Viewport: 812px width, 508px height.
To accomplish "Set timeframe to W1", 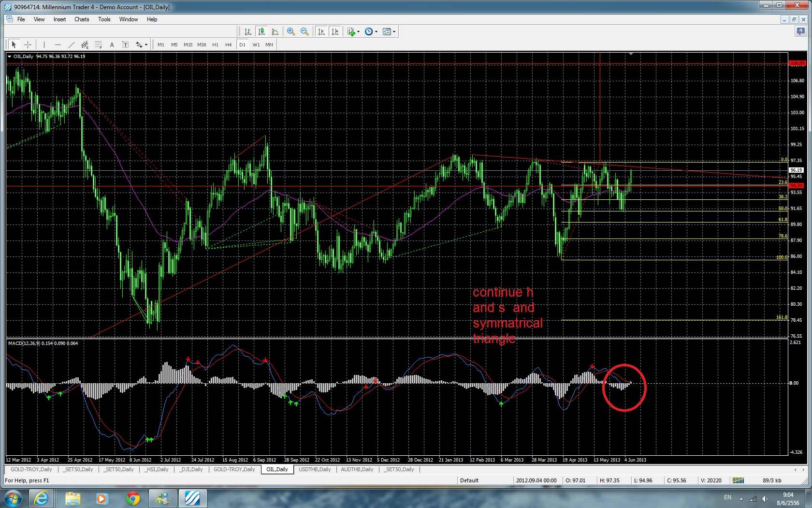I will [x=256, y=45].
